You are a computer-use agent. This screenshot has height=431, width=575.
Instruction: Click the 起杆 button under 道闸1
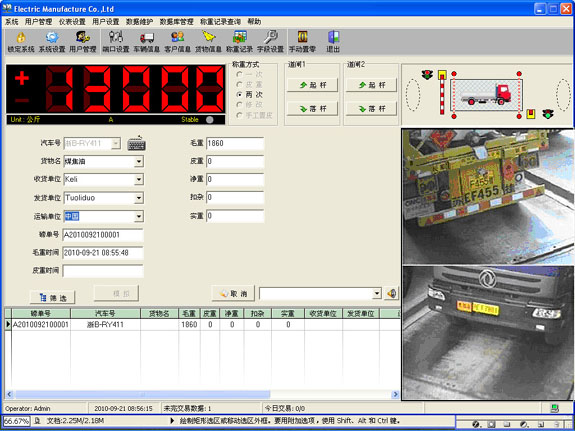312,85
